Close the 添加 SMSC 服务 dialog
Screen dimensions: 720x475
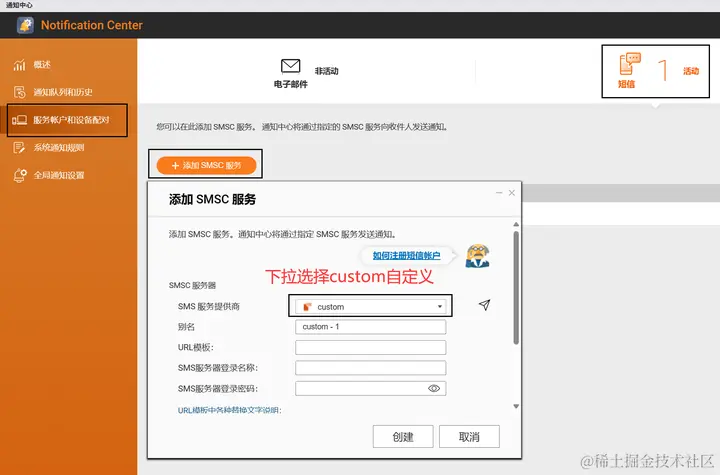pyautogui.click(x=512, y=193)
